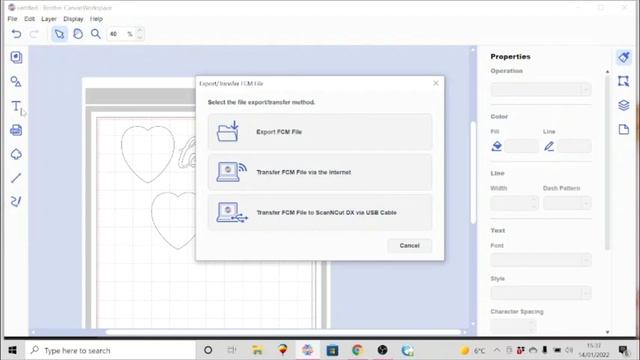The height and width of the screenshot is (360, 640).
Task: Open the Artboard page panel icon
Action: 624,130
